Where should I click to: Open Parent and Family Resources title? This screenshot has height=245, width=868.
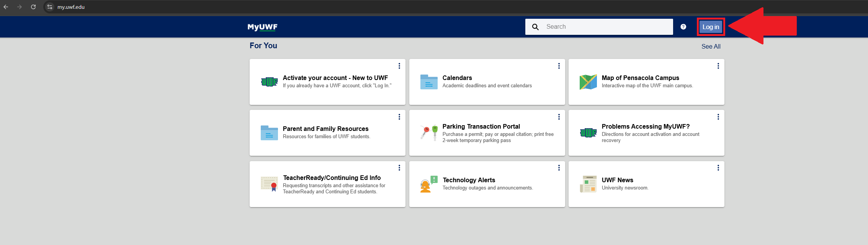(326, 129)
